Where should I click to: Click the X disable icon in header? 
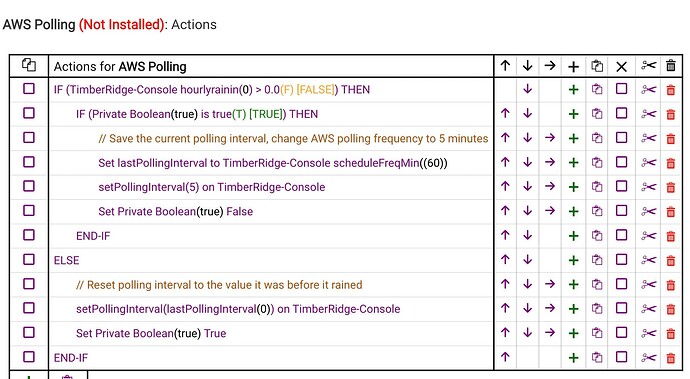(x=621, y=66)
